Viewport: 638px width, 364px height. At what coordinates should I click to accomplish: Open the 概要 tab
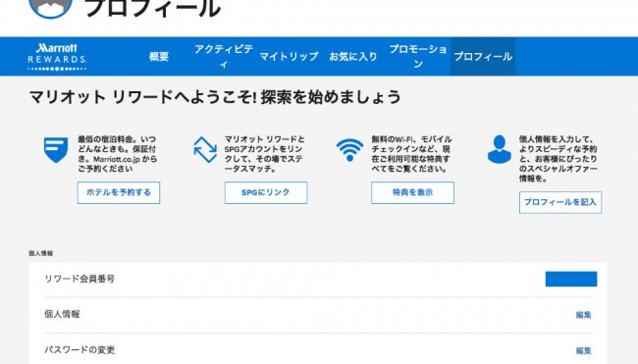pos(159,57)
